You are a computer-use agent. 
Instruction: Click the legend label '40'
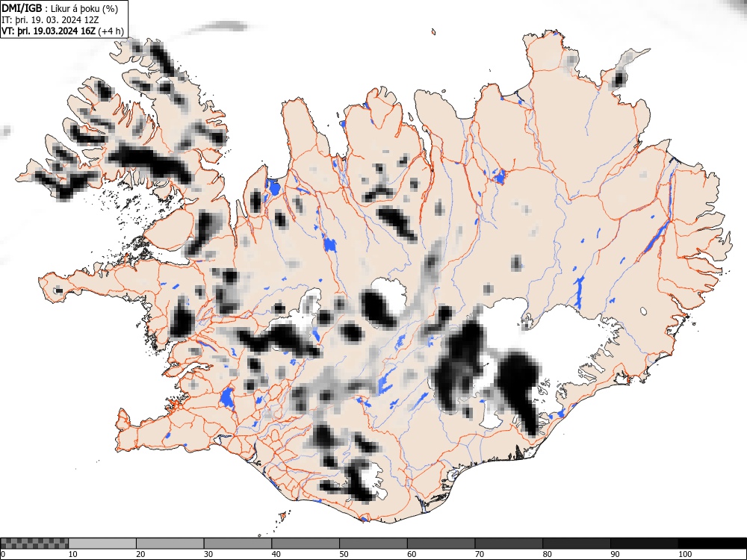[276, 554]
